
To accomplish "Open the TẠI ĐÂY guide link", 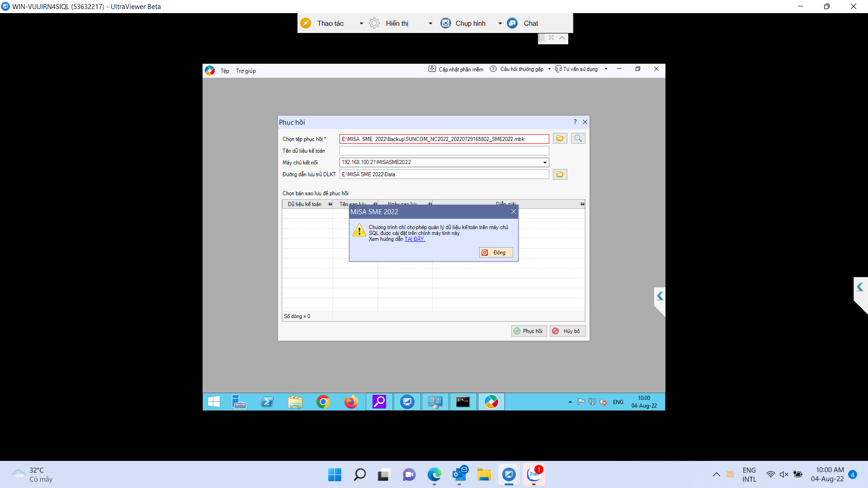I will 415,239.
